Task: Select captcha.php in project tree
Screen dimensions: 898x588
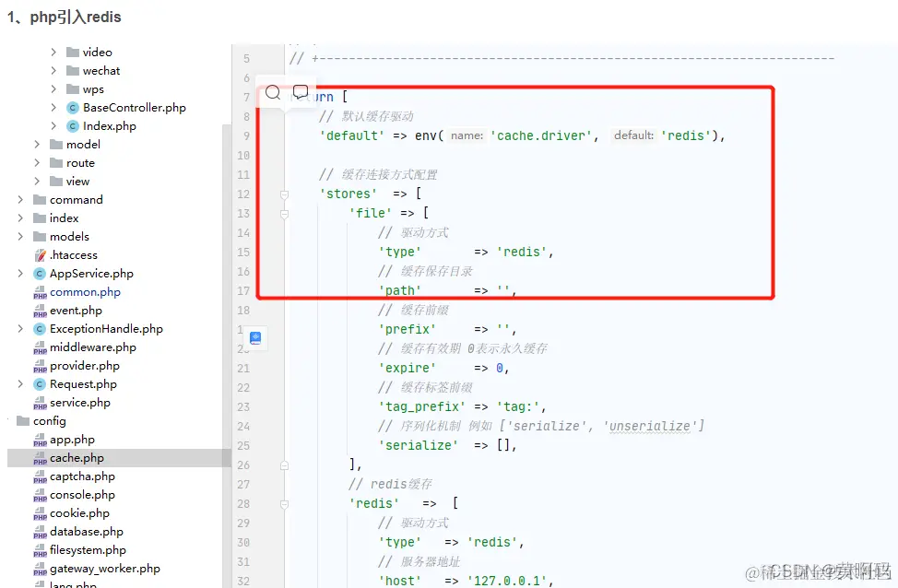Action: coord(82,476)
